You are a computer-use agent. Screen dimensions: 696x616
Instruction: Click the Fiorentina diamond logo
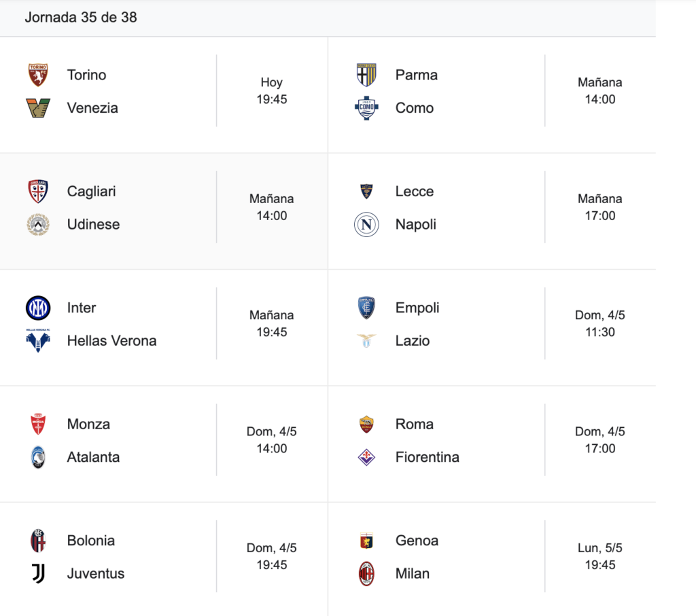coord(366,457)
